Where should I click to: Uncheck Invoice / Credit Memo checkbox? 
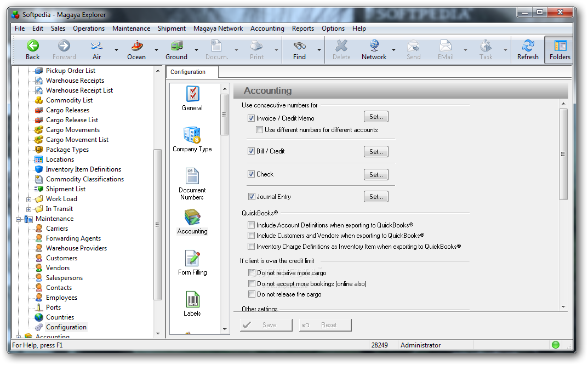coord(251,118)
